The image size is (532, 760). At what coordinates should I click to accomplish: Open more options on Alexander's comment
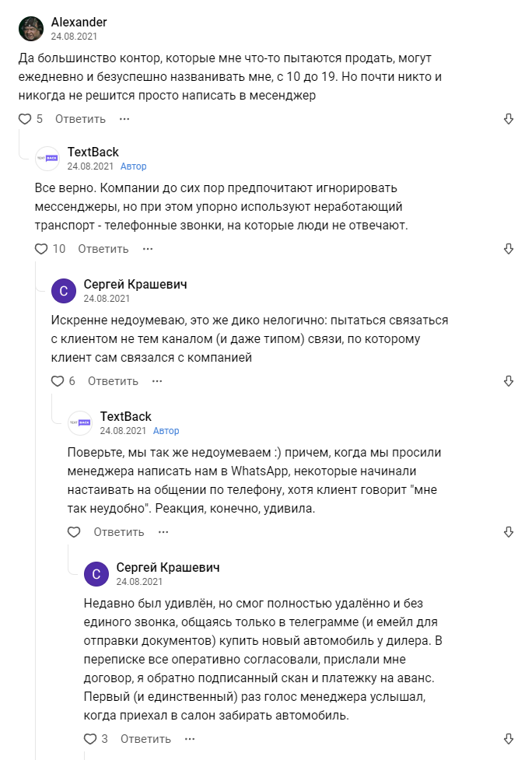[x=124, y=119]
